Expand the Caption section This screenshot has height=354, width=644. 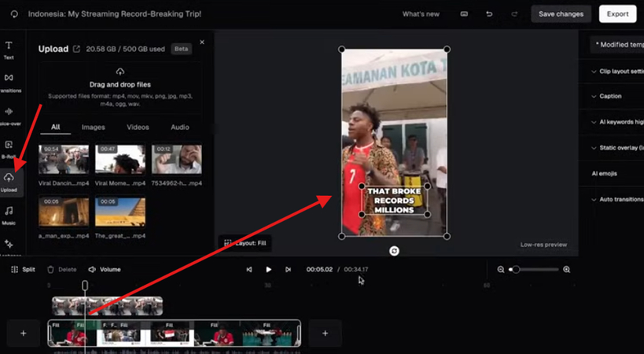point(606,96)
